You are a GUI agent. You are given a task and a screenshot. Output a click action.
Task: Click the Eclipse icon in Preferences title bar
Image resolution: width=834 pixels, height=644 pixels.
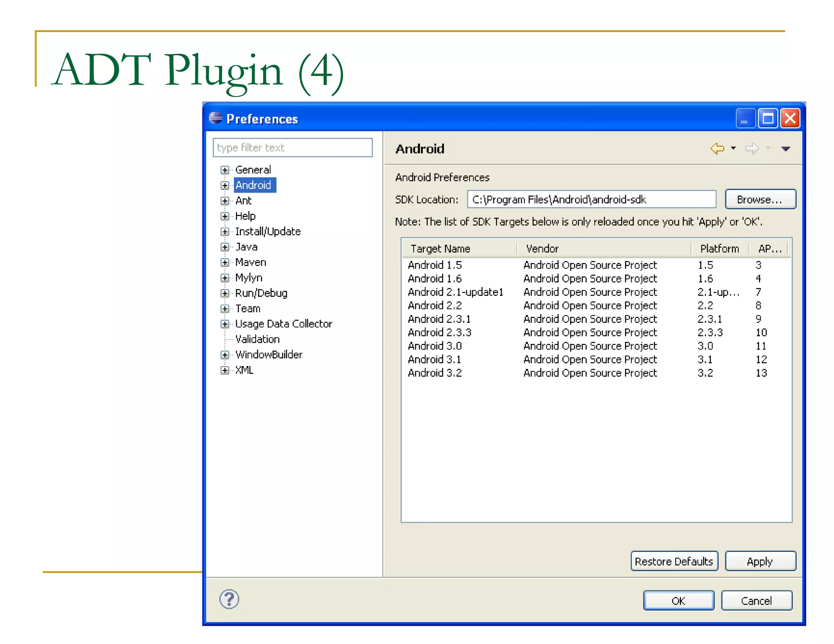tap(215, 118)
